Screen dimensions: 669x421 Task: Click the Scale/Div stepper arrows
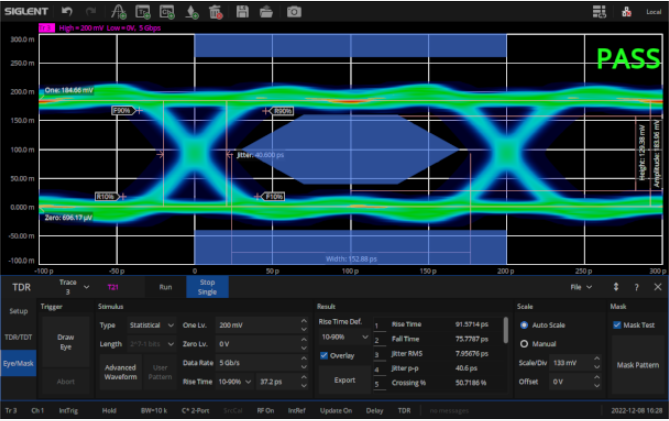coord(597,363)
